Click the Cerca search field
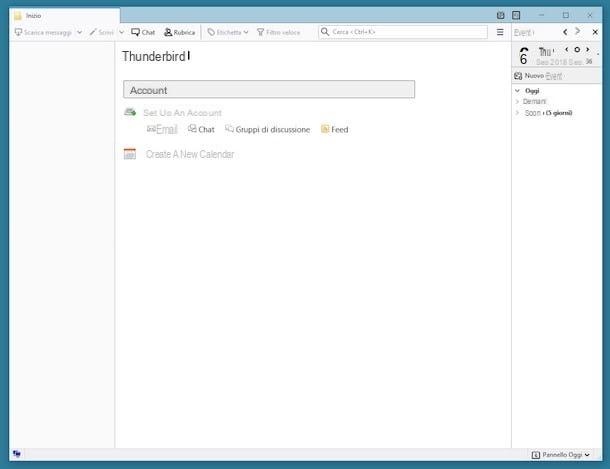This screenshot has width=610, height=469. point(403,32)
